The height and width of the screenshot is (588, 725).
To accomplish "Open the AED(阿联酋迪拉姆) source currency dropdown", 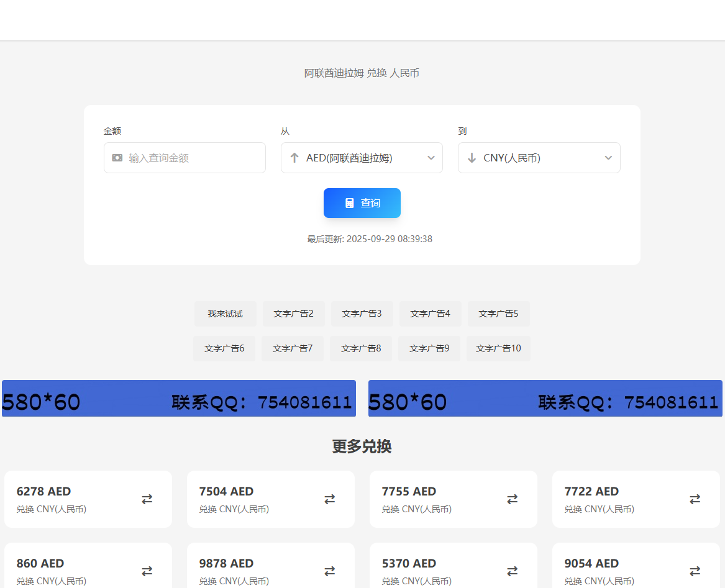I will (x=362, y=158).
